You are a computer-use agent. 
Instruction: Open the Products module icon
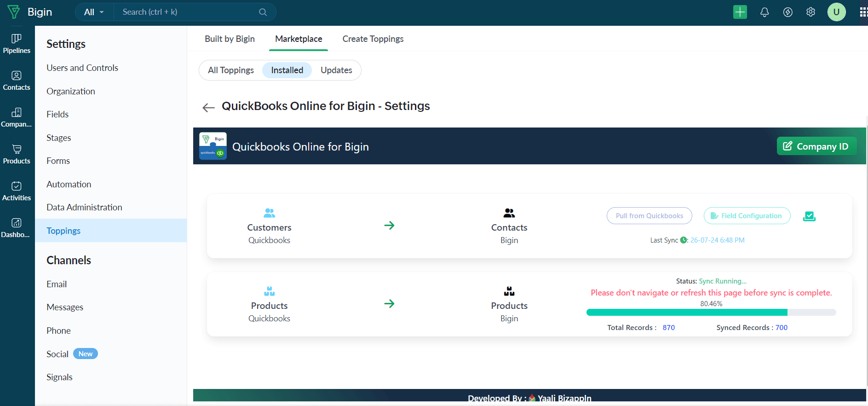click(17, 154)
